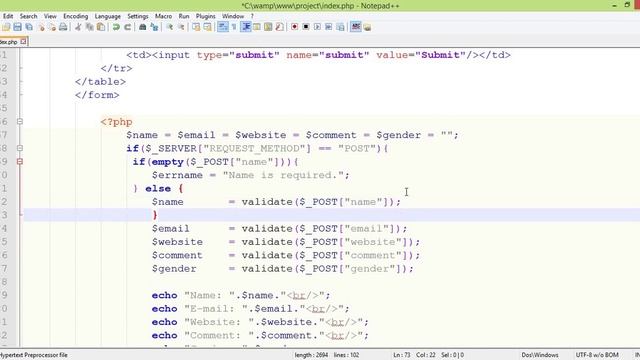The height and width of the screenshot is (360, 640).
Task: Open the Settings menu
Action: (138, 16)
